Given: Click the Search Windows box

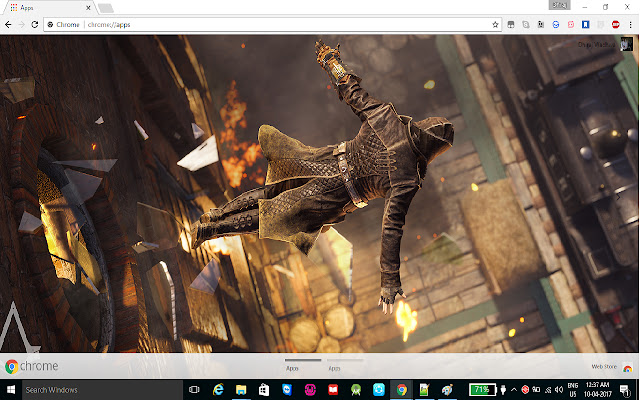Looking at the screenshot, I should pyautogui.click(x=102, y=390).
